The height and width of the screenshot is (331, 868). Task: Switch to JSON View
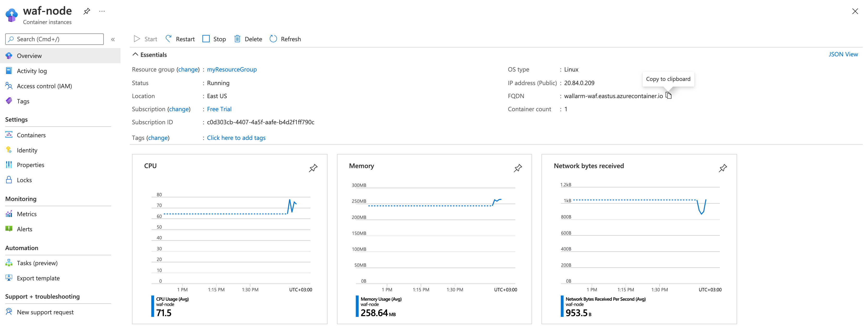(x=843, y=54)
